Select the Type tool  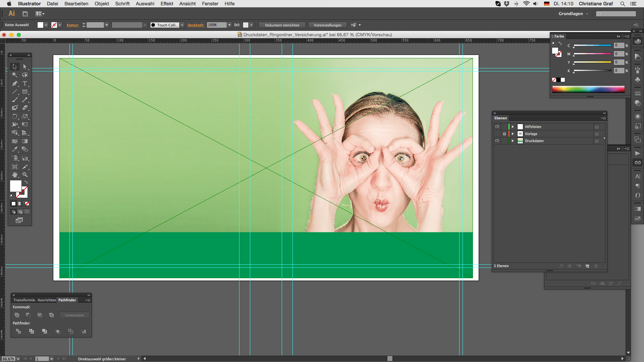click(x=25, y=83)
